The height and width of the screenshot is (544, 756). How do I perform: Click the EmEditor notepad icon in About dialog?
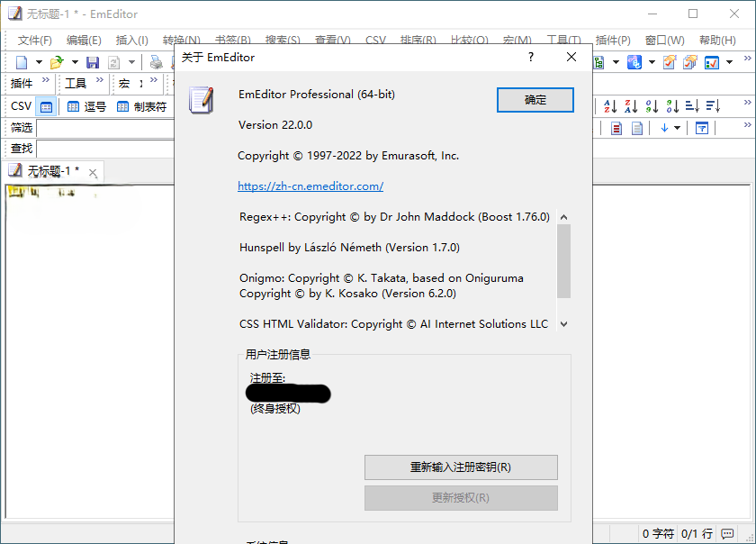pyautogui.click(x=202, y=100)
